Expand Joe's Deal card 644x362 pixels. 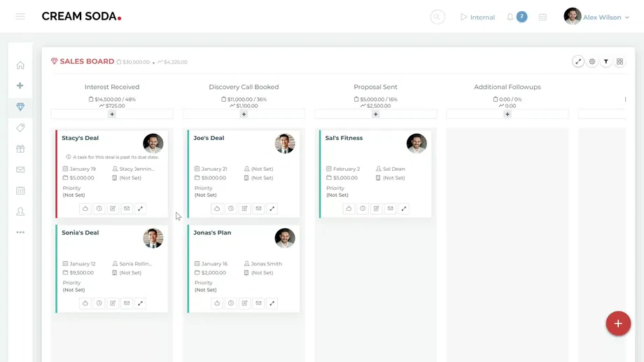pyautogui.click(x=272, y=209)
